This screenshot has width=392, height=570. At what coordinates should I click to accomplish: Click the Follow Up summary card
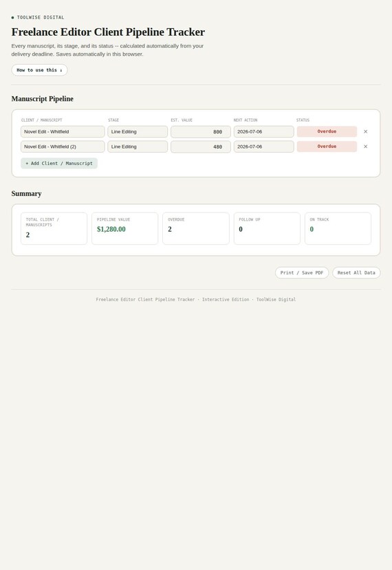pos(267,228)
